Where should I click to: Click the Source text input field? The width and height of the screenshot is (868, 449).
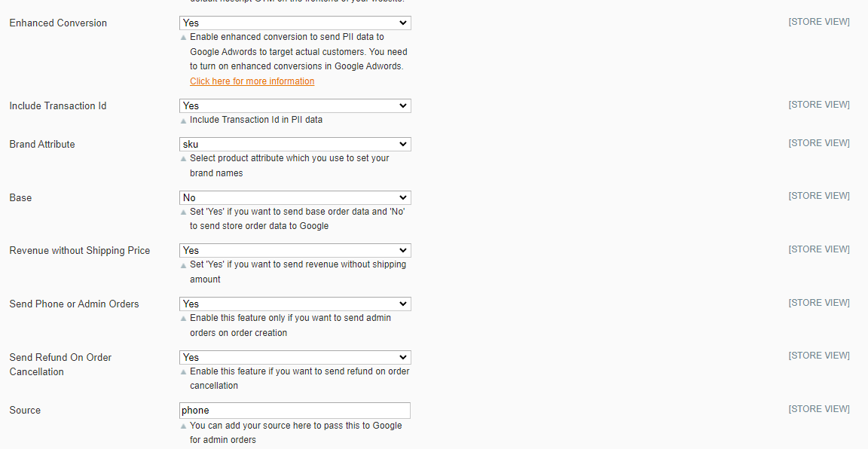tap(295, 411)
